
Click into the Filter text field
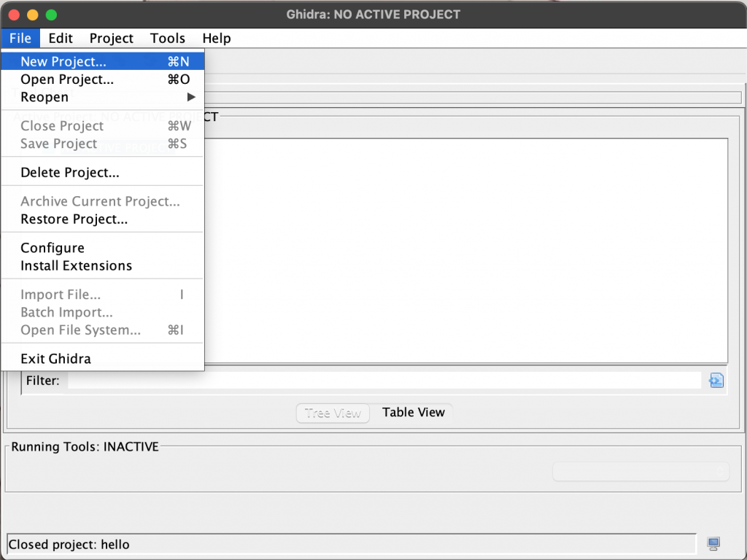[384, 381]
